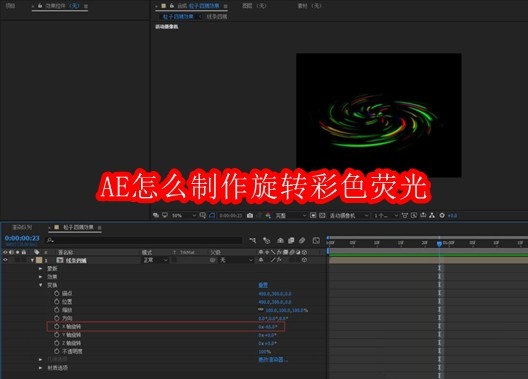The width and height of the screenshot is (528, 379).
Task: Click the current time indicator playhead
Action: tap(439, 243)
